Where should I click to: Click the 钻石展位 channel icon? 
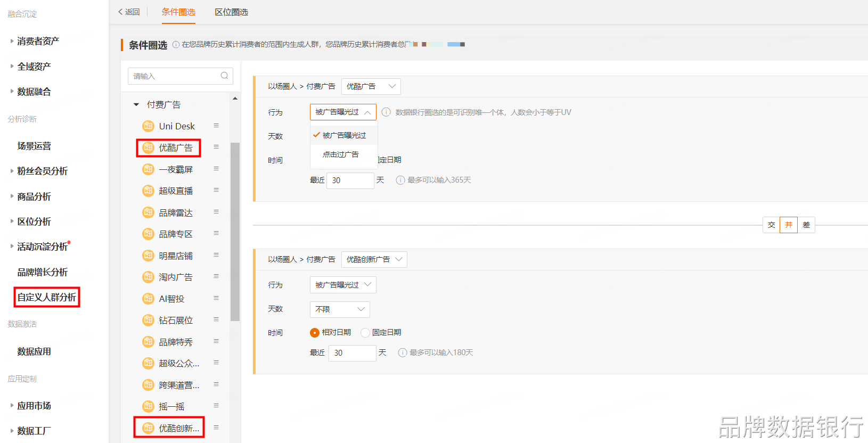(x=149, y=320)
